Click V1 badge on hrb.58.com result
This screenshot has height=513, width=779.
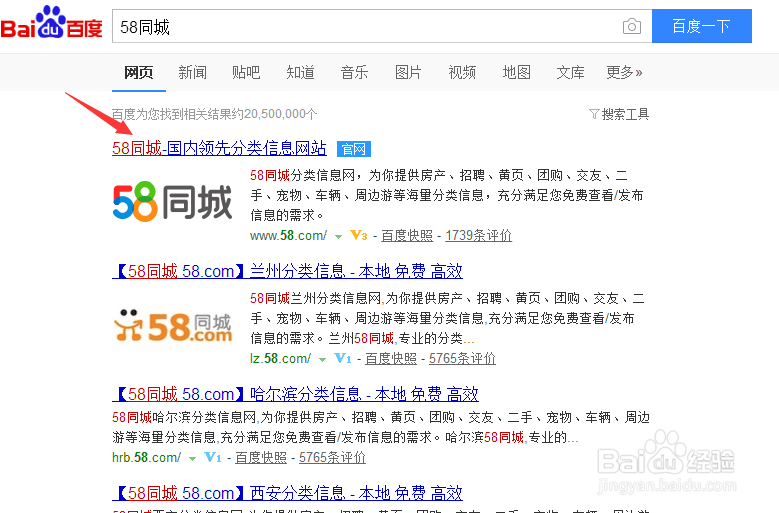coord(213,457)
